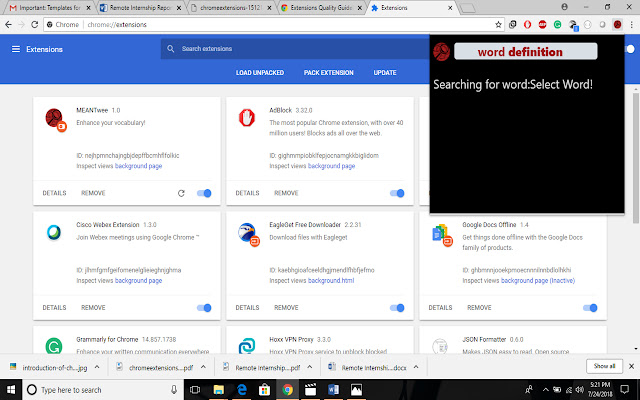This screenshot has width=640, height=400.
Task: Click the Opera-style red O toolbar extension
Action: point(527,25)
